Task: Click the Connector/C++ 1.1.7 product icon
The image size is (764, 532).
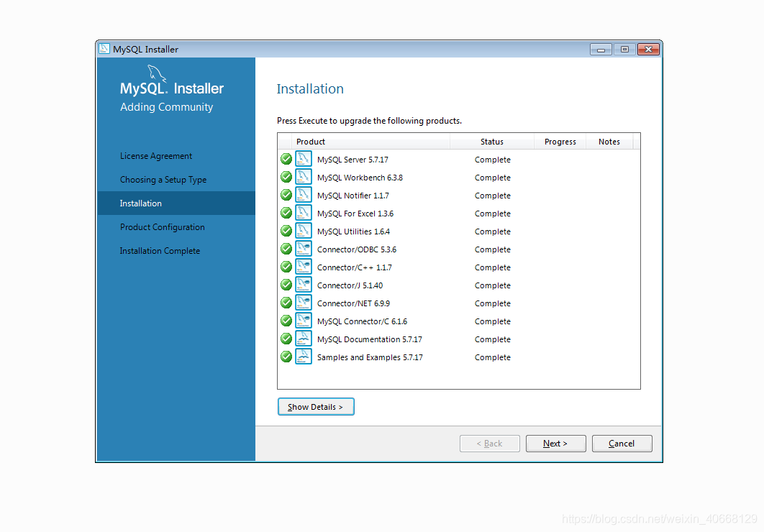Action: (303, 267)
